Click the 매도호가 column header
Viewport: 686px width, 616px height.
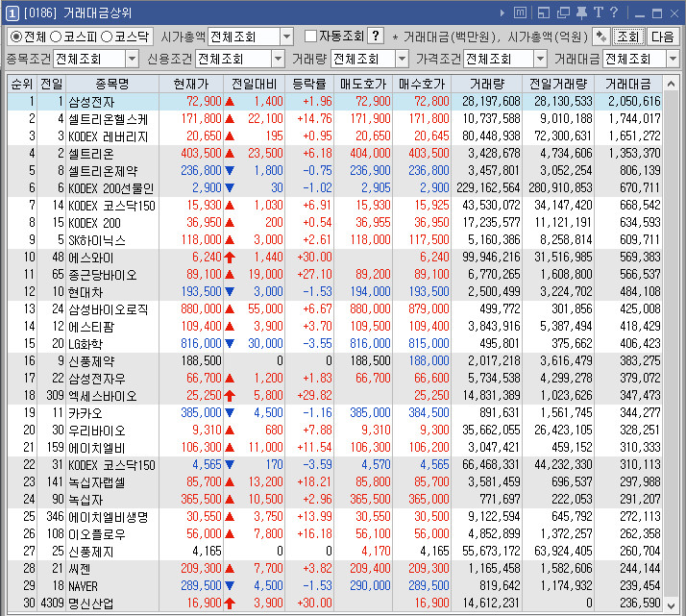363,84
